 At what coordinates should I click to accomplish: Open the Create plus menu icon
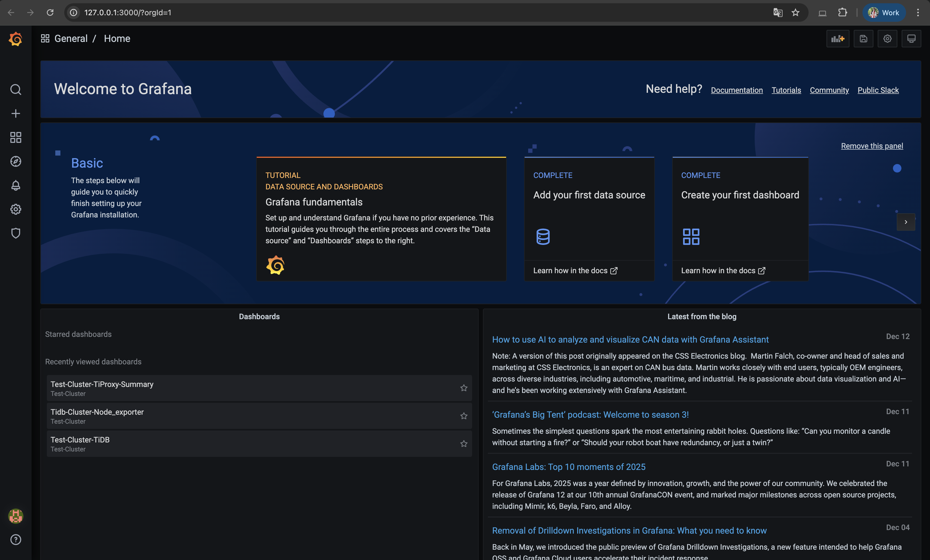click(16, 113)
